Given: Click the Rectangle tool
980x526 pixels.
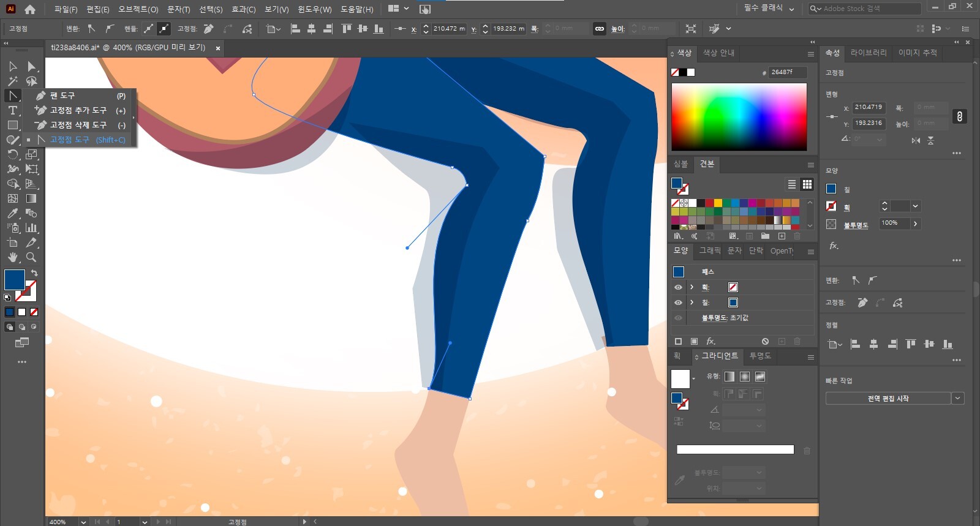Looking at the screenshot, I should pos(12,125).
